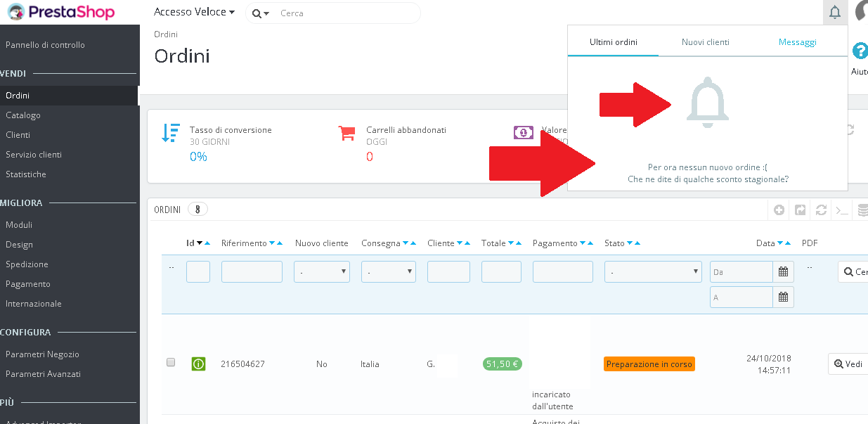Open Pannello di controllo in sidebar
This screenshot has height=424, width=868.
coord(45,45)
